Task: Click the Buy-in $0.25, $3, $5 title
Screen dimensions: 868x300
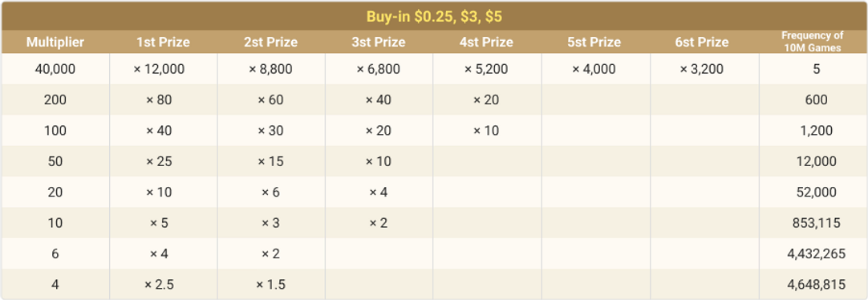Action: [434, 16]
